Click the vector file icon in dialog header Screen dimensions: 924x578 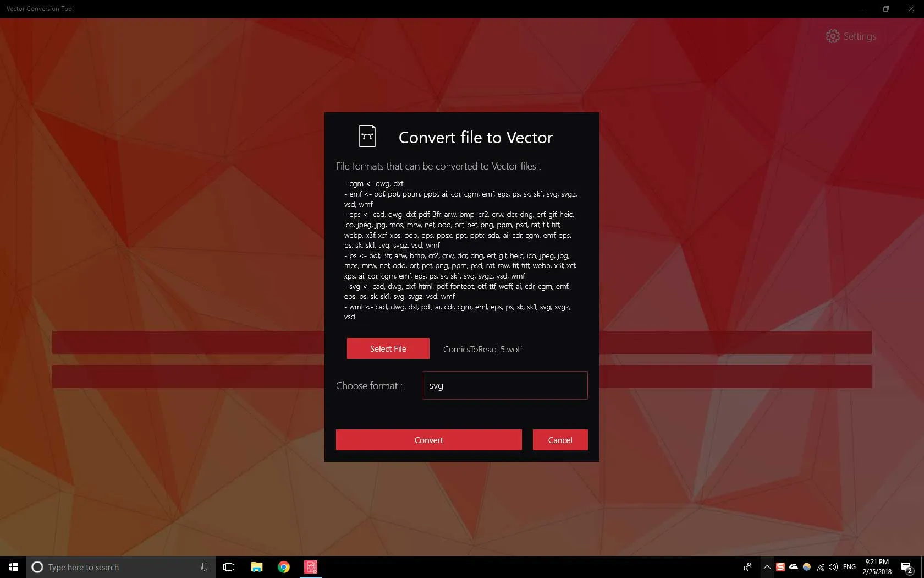coord(367,136)
